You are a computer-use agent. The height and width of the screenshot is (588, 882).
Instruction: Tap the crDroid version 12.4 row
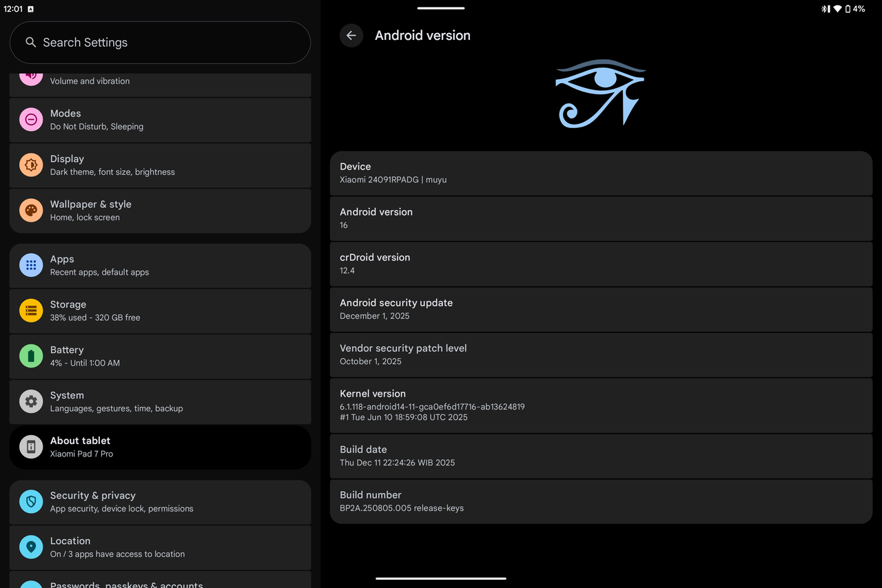click(x=601, y=264)
